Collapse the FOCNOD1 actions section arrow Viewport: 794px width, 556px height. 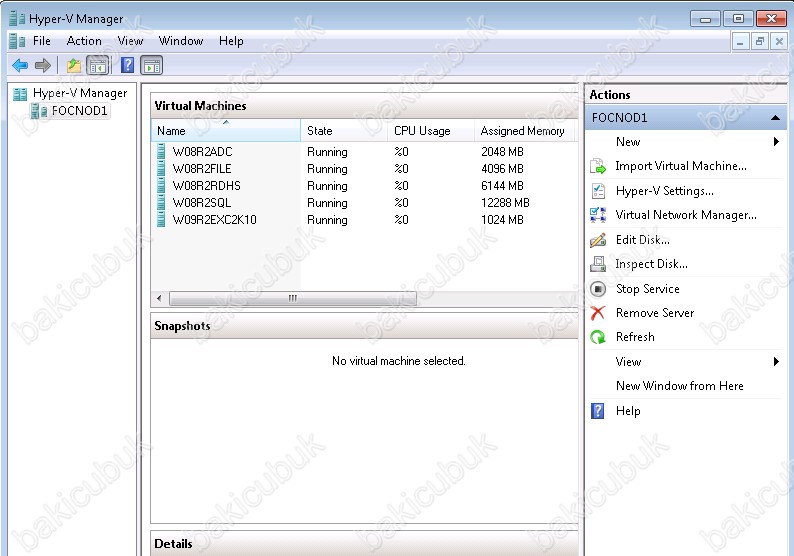point(775,117)
